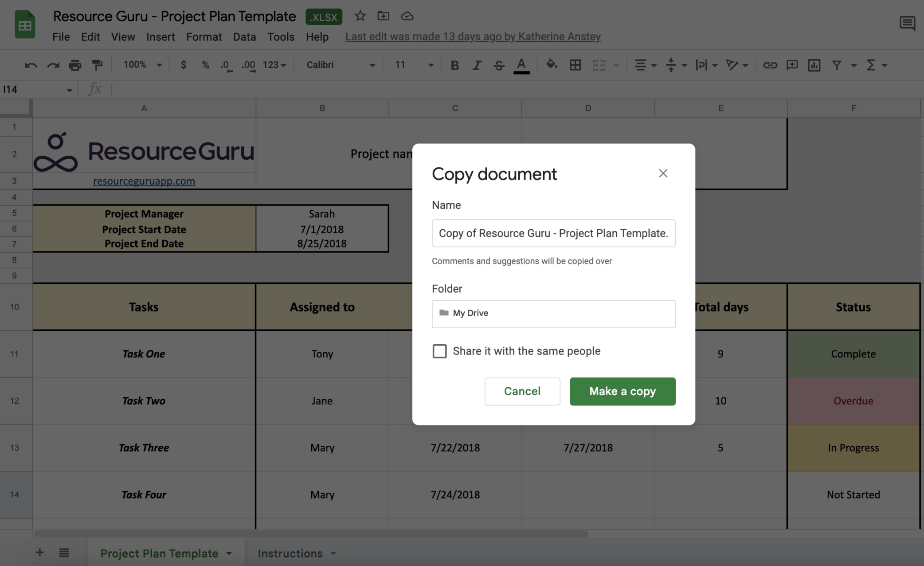Image resolution: width=924 pixels, height=566 pixels.
Task: Click the Make a copy button
Action: click(623, 391)
